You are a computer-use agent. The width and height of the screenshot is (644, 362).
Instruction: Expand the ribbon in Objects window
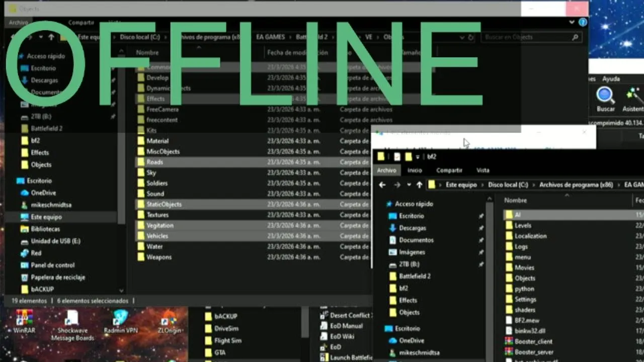point(572,22)
